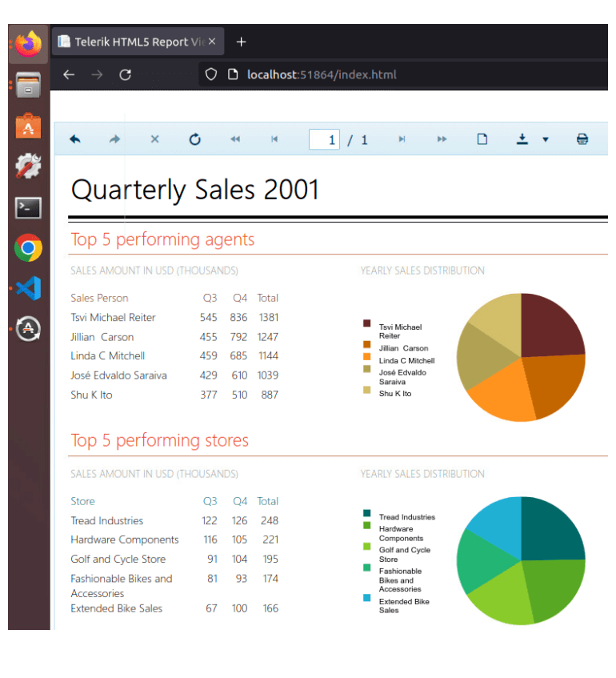Open Files manager from the dock
Screen dimensions: 616x678
(x=29, y=85)
